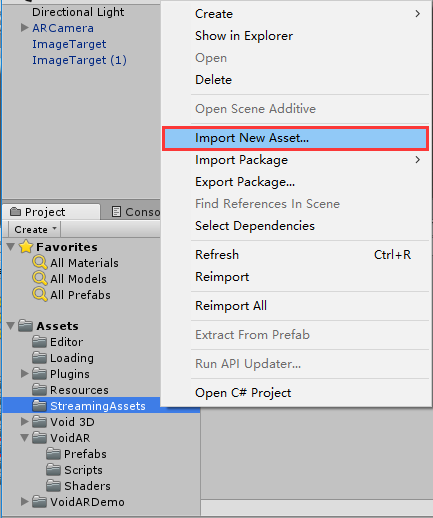Expand the Plugins folder arrow

tap(24, 374)
